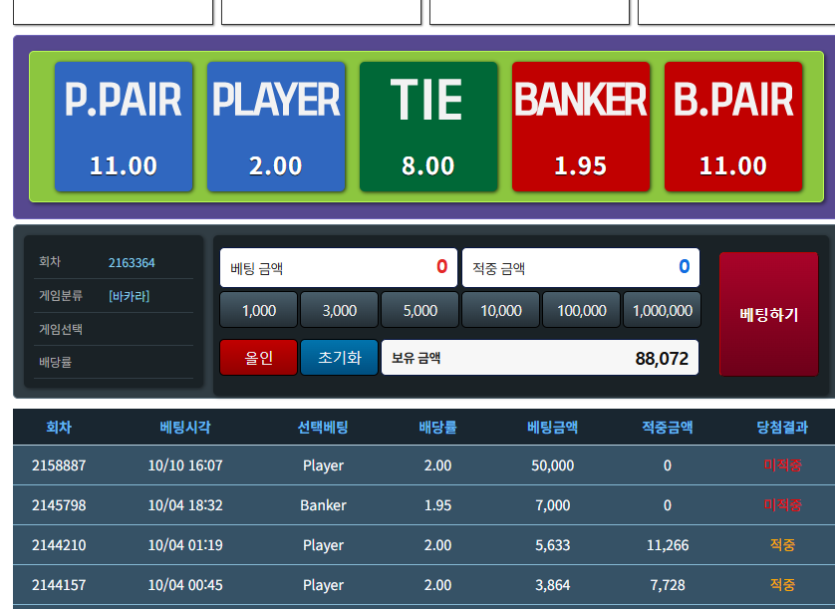Select the P.PAIR 11.00 bet tile

[124, 127]
